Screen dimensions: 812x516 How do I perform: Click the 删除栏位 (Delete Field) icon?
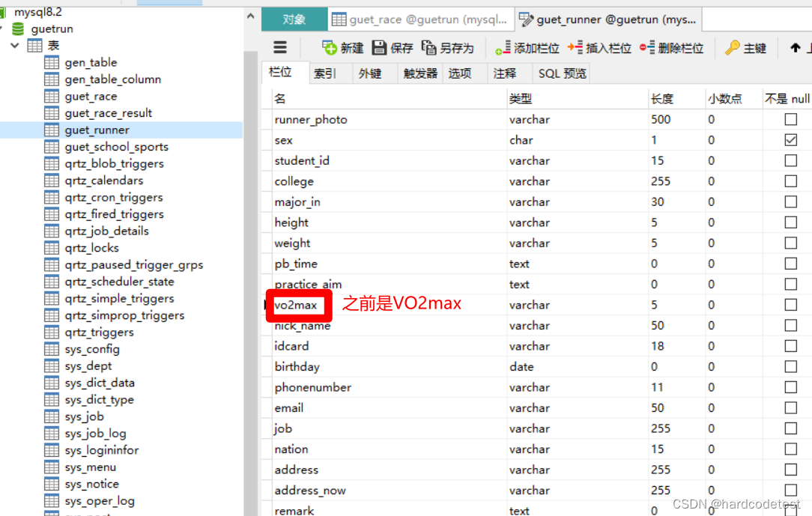pyautogui.click(x=646, y=48)
